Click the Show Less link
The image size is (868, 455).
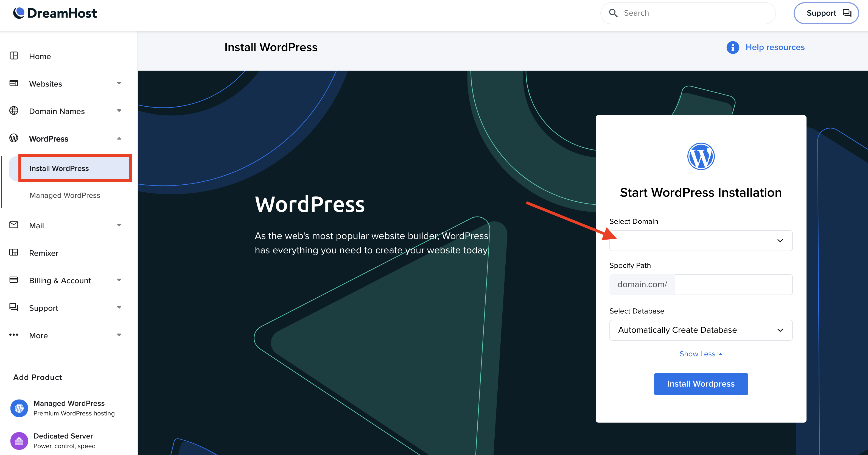pyautogui.click(x=701, y=354)
